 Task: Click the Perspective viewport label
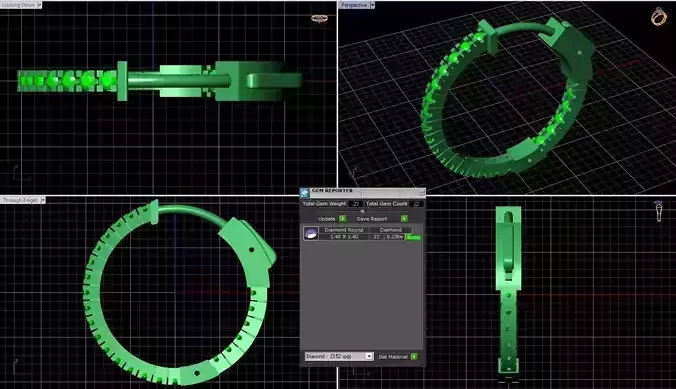(x=354, y=5)
